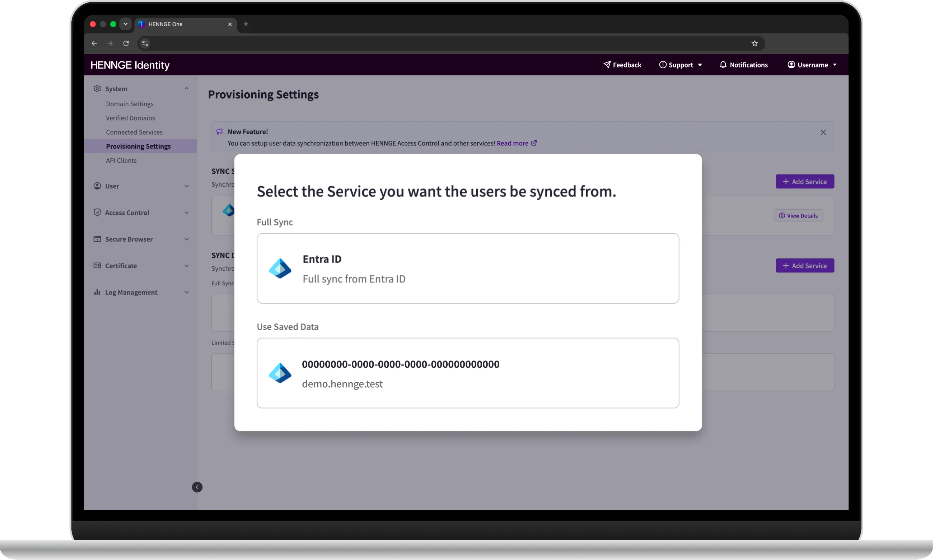Viewport: 934px width, 560px height.
Task: Open API Clients page
Action: [x=121, y=160]
